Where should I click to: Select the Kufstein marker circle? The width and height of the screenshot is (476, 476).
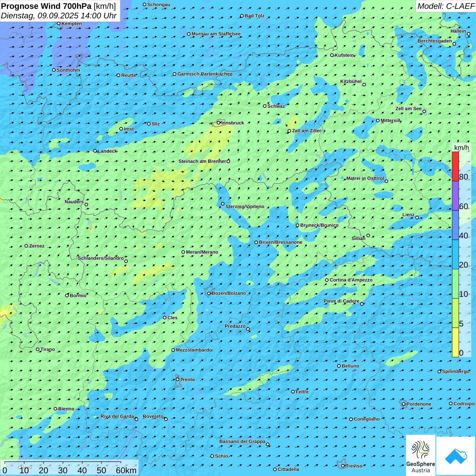pos(332,55)
